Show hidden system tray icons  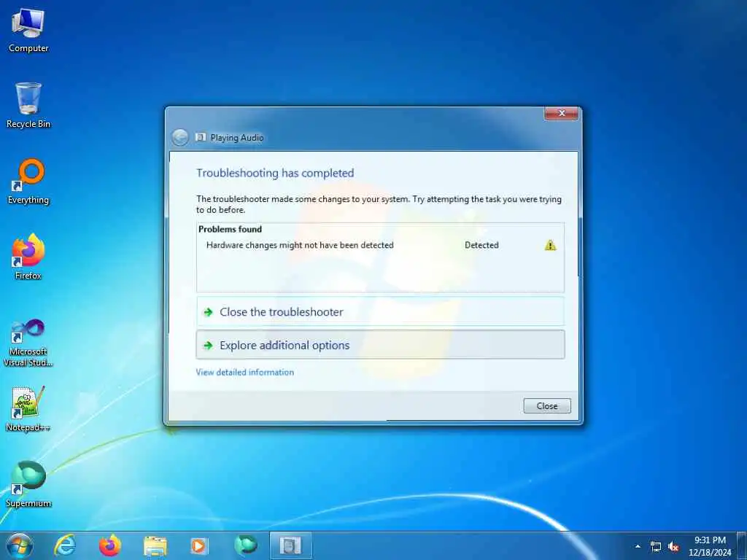(x=638, y=546)
